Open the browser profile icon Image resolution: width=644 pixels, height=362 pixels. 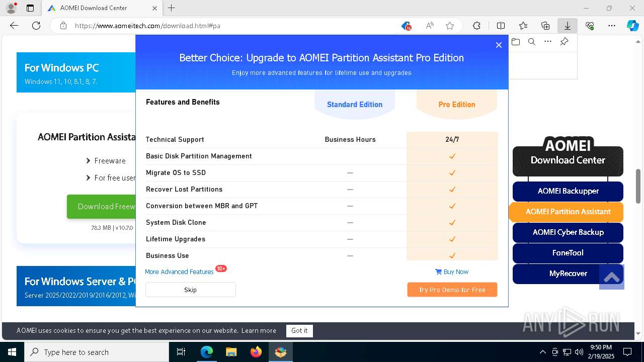click(x=11, y=8)
